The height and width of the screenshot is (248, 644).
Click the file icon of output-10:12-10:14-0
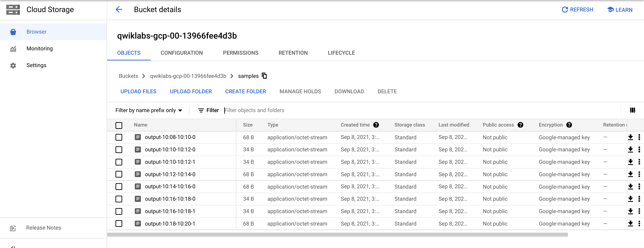pos(138,174)
